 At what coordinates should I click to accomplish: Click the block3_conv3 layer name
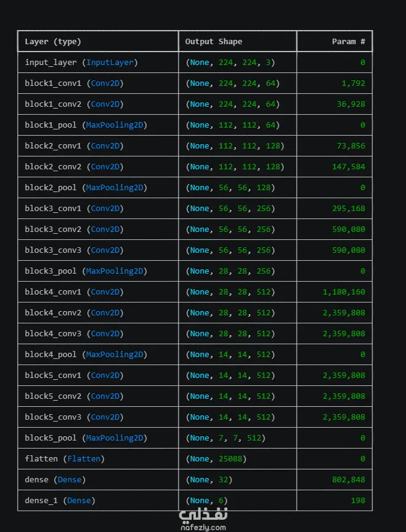tap(53, 250)
